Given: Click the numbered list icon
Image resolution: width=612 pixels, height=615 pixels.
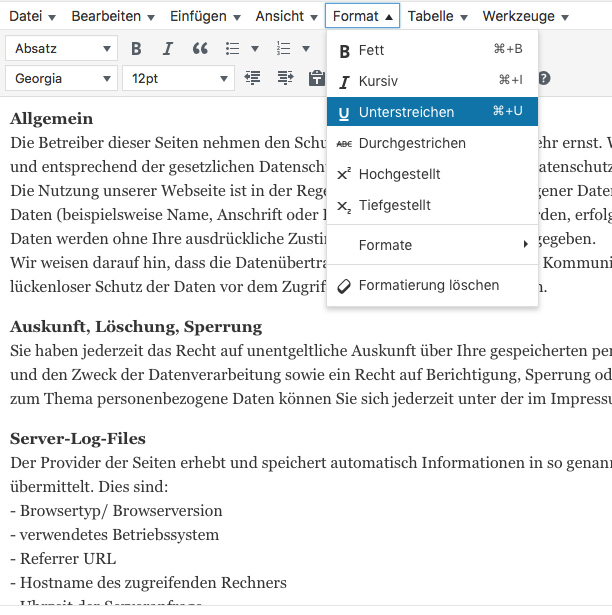Looking at the screenshot, I should tap(284, 49).
